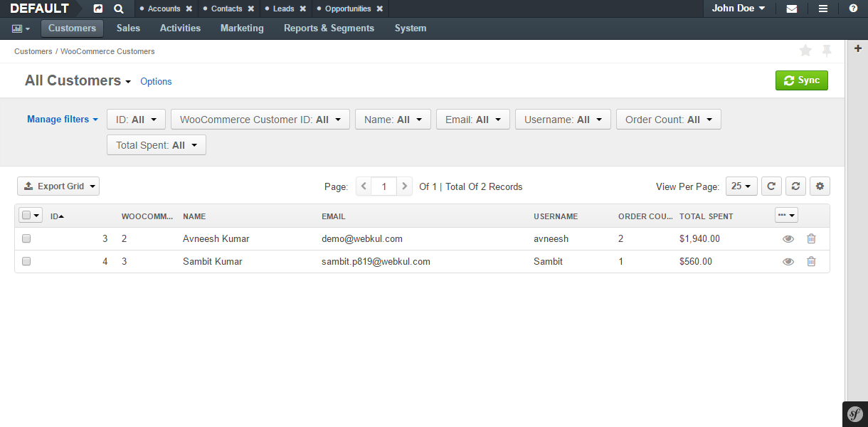Image resolution: width=868 pixels, height=427 pixels.
Task: Open the dashboard chart icon menu
Action: [x=21, y=28]
